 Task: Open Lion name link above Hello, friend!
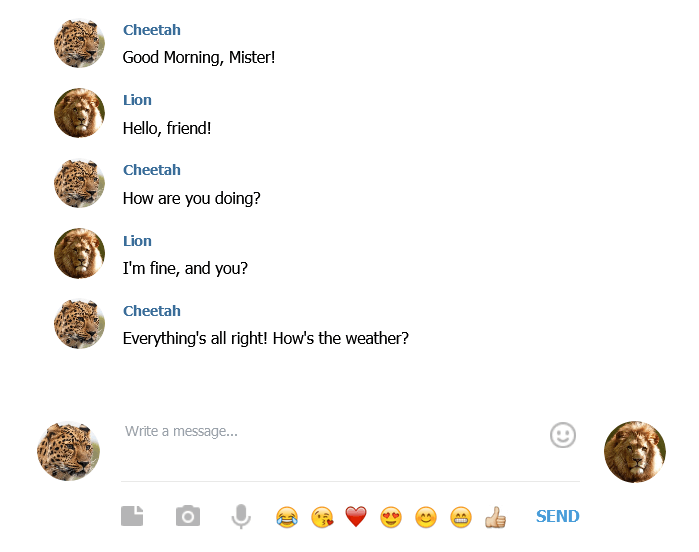click(x=137, y=100)
